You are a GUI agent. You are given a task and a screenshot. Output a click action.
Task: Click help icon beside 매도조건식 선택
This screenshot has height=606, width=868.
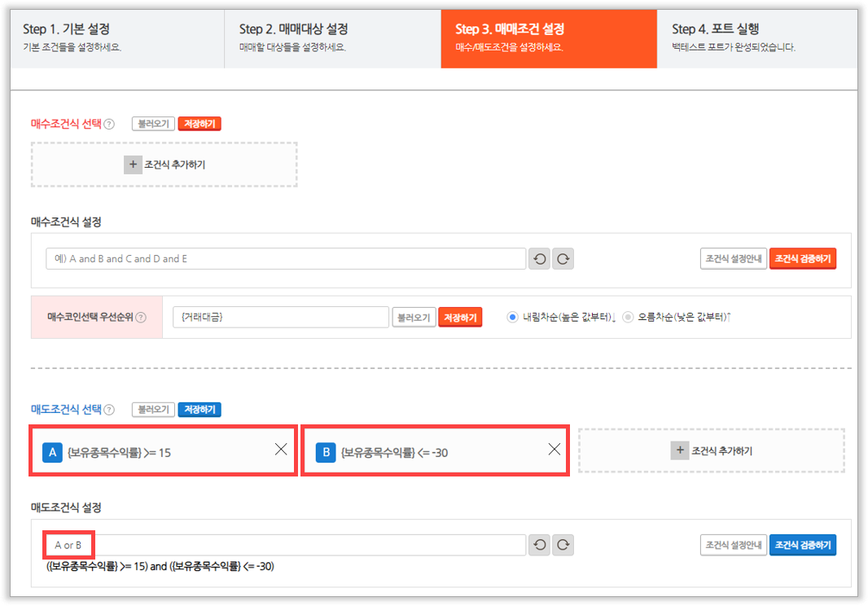110,410
